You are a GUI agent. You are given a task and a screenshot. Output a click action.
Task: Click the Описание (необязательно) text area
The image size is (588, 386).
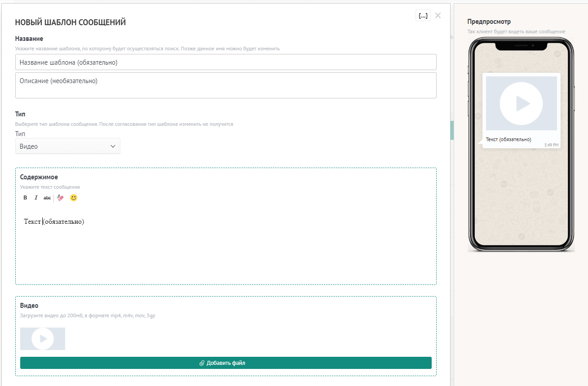click(226, 85)
